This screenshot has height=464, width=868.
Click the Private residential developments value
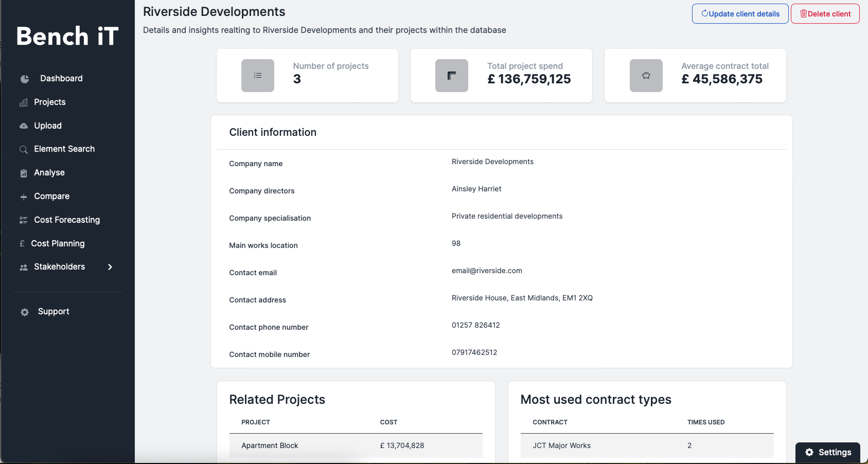(507, 216)
